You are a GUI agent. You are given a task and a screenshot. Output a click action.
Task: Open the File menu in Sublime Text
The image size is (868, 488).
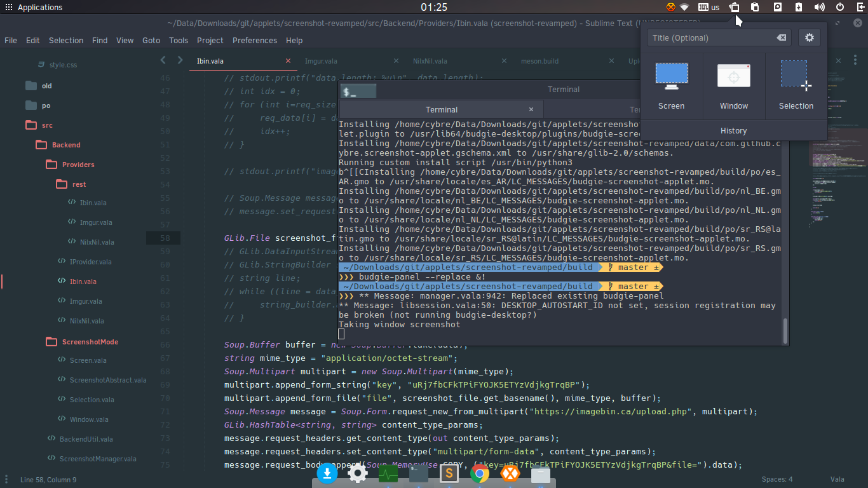pos(11,40)
